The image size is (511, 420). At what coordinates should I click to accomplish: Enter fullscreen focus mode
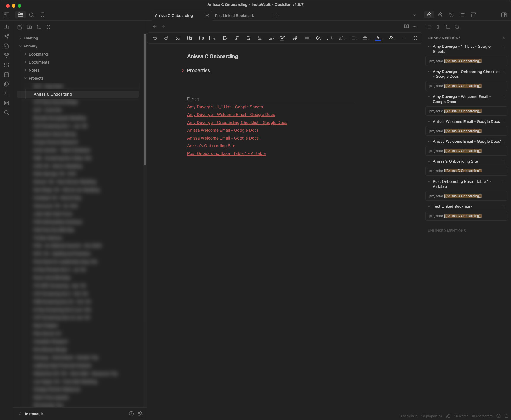coord(404,38)
